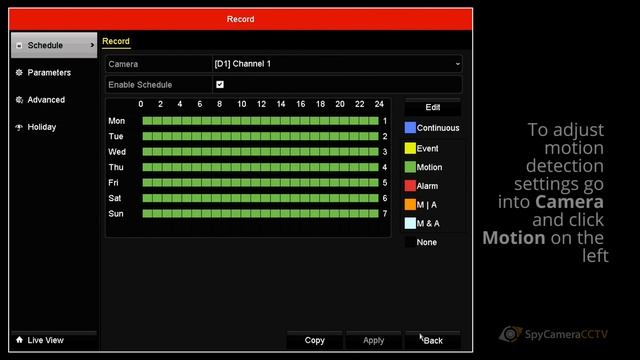
Task: Click the Enable Schedule label
Action: pos(140,85)
